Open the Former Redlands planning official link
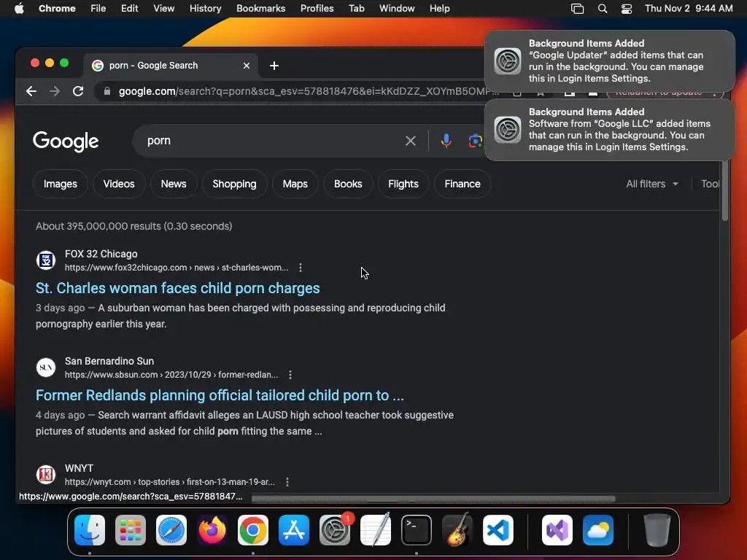This screenshot has width=747, height=560. pos(220,395)
